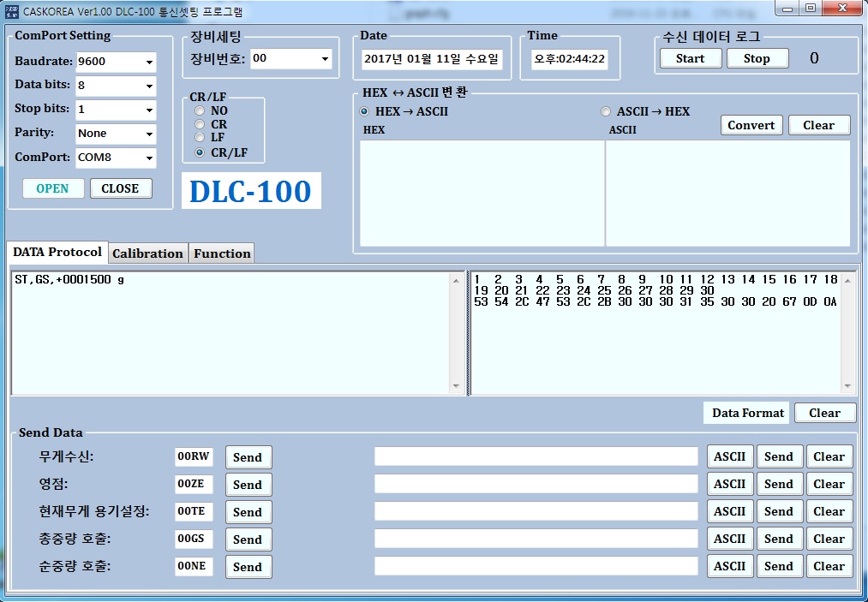The height and width of the screenshot is (602, 868).
Task: Clear the custom field in 총중량 호출 row
Action: point(829,539)
